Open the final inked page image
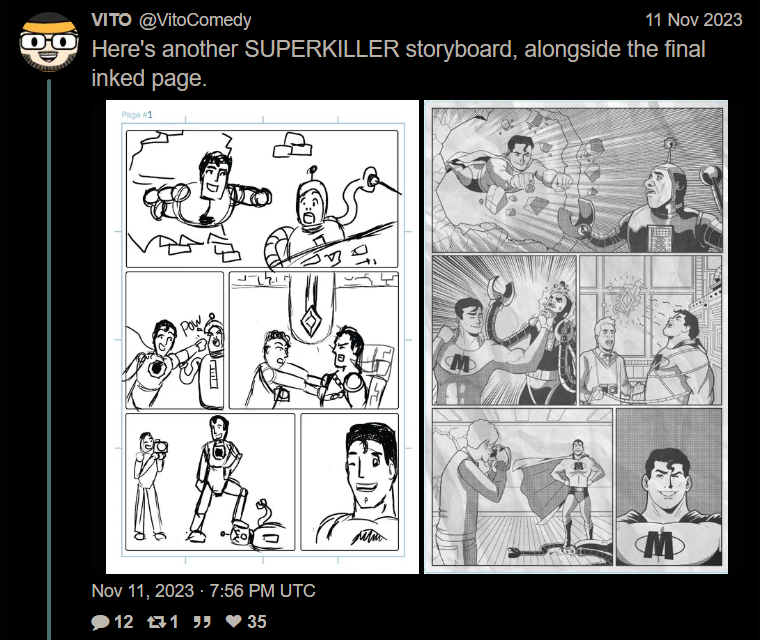This screenshot has height=640, width=760. 576,337
